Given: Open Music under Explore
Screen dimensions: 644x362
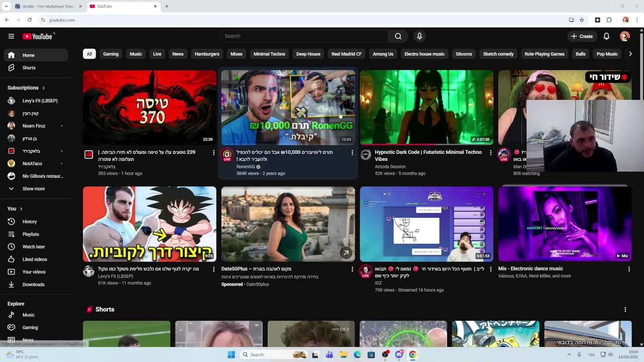Looking at the screenshot, I should 35,315.
